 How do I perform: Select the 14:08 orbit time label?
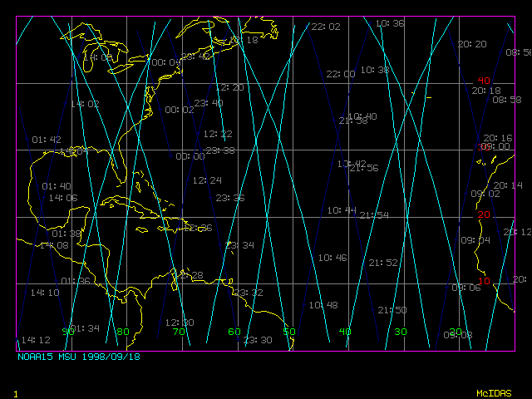[x=54, y=245]
